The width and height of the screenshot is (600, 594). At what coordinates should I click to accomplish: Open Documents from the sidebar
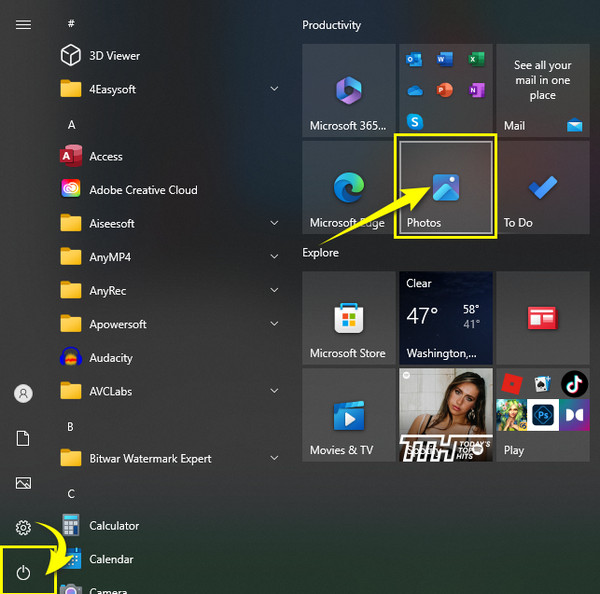[x=23, y=438]
